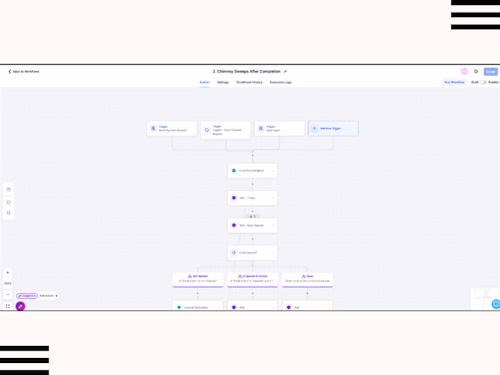This screenshot has height=375, width=500.
Task: Select the None branch
Action: coord(307,279)
